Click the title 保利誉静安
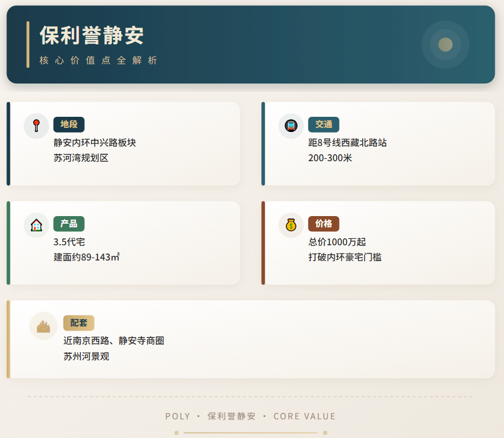This screenshot has height=438, width=504. pyautogui.click(x=92, y=36)
